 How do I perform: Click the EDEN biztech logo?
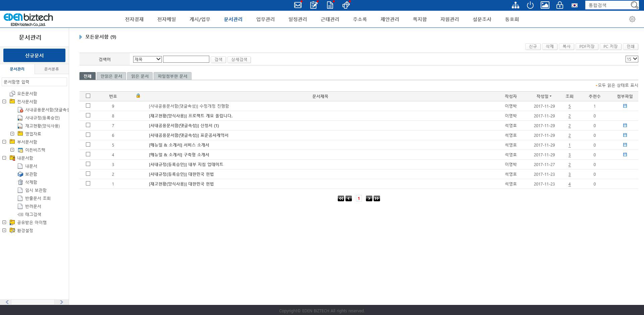click(28, 19)
